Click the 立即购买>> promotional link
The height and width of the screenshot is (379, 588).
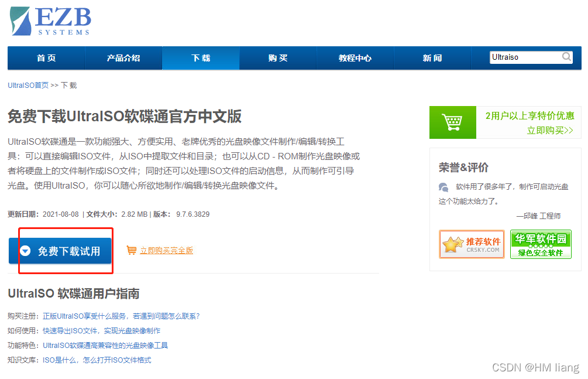pos(550,131)
